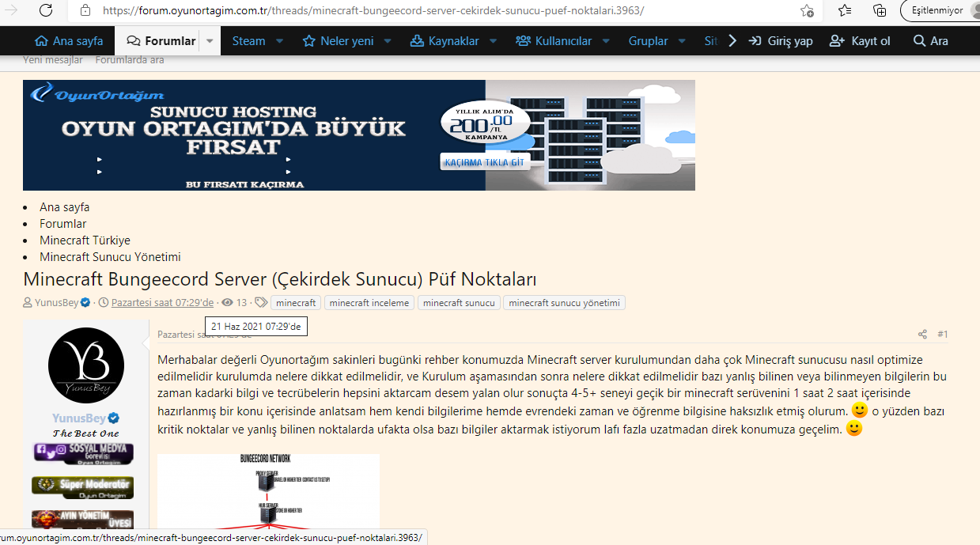This screenshot has height=545, width=980.
Task: Reload the page with the refresh icon
Action: pyautogui.click(x=46, y=10)
